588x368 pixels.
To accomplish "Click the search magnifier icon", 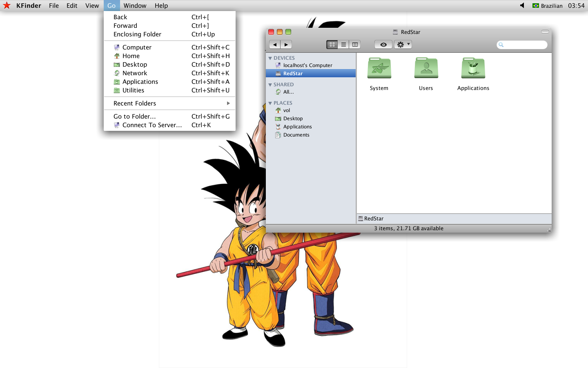I will click(501, 45).
